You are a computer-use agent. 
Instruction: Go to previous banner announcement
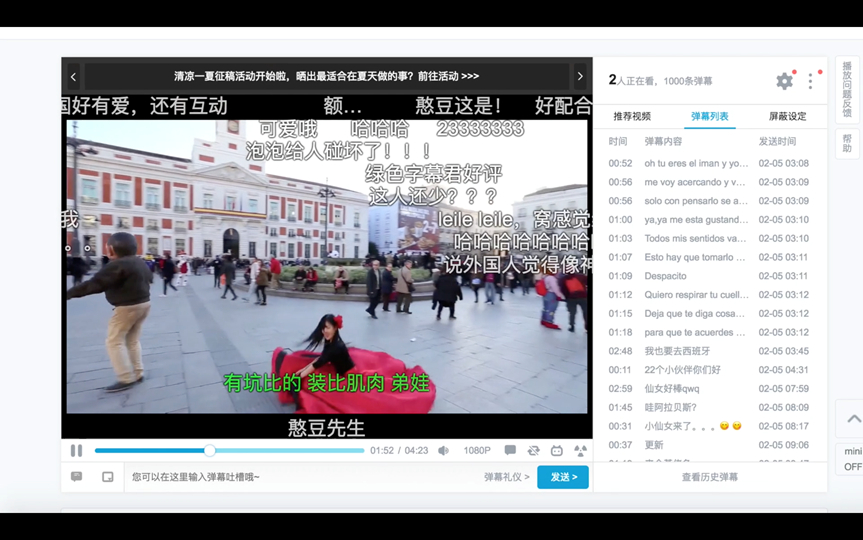pos(73,77)
